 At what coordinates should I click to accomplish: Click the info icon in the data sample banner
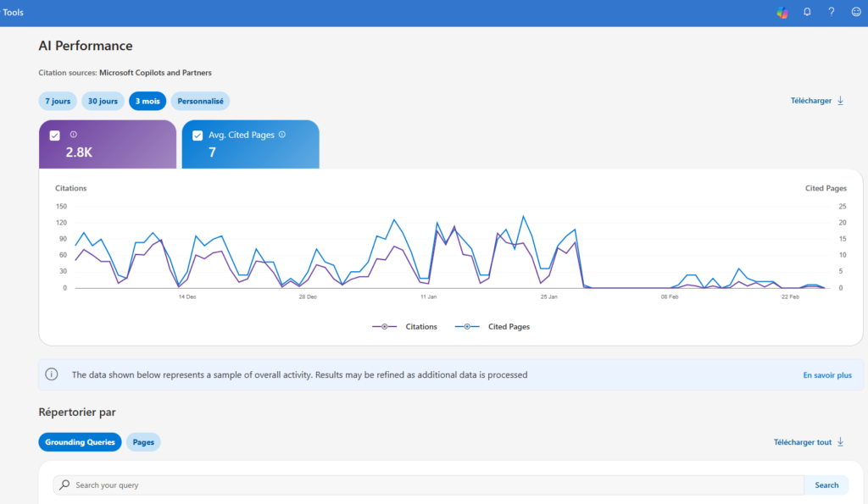point(53,374)
